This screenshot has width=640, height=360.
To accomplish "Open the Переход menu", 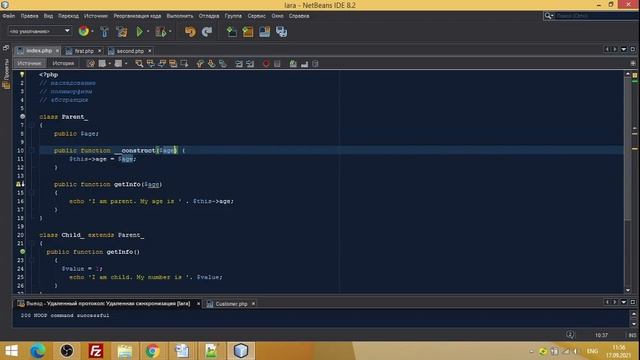I will coord(68,16).
